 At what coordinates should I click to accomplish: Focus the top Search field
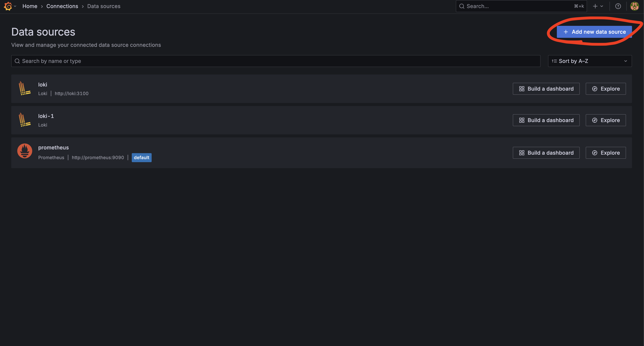pyautogui.click(x=521, y=6)
